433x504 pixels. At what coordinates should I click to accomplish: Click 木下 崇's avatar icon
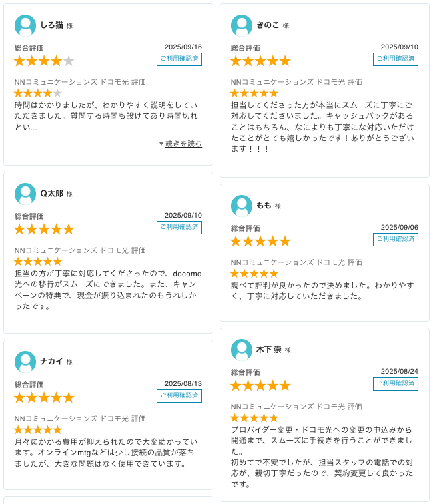tap(242, 350)
